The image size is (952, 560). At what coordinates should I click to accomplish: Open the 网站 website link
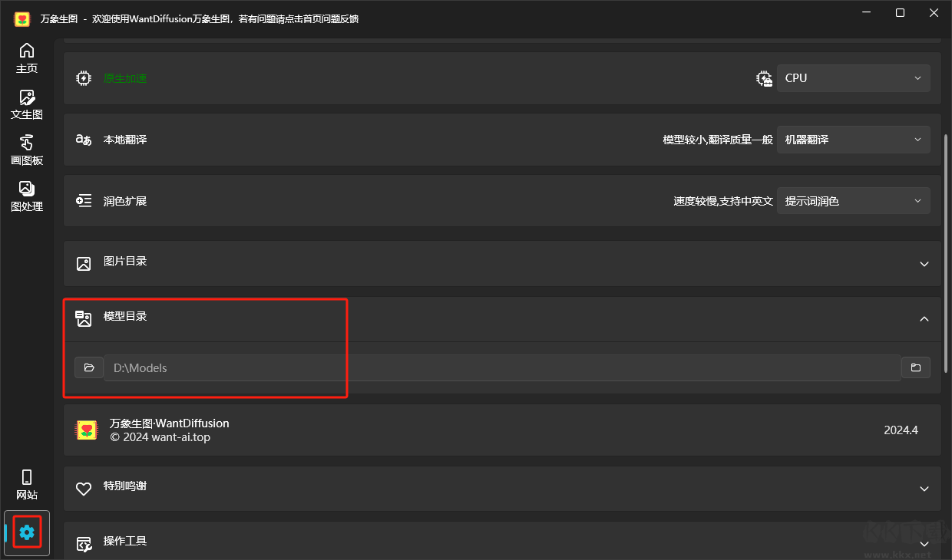(x=27, y=485)
